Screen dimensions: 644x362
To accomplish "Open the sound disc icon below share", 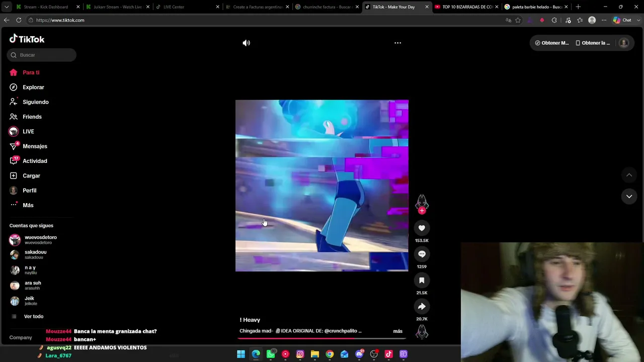I will coord(422,332).
